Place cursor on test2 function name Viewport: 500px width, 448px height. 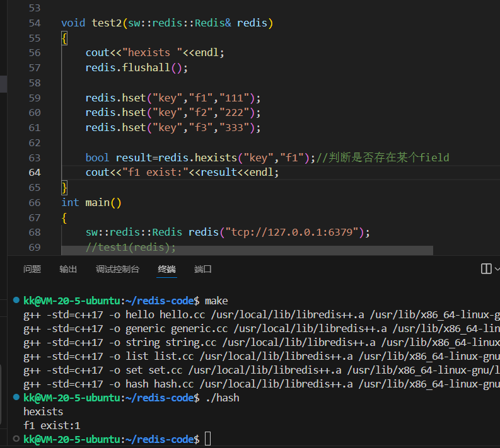[107, 23]
